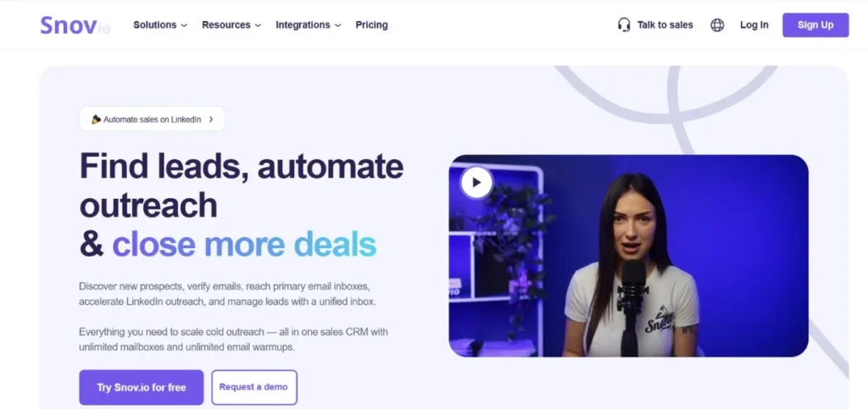
Task: Play the intro video with the play button
Action: pyautogui.click(x=476, y=182)
